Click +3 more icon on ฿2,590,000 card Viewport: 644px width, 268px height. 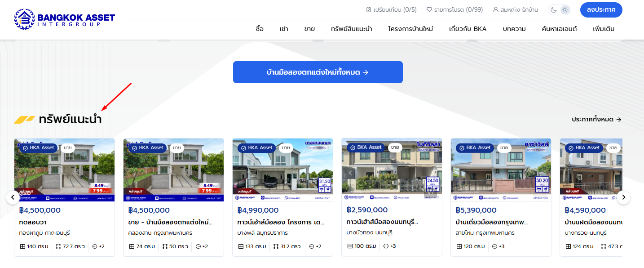click(386, 246)
